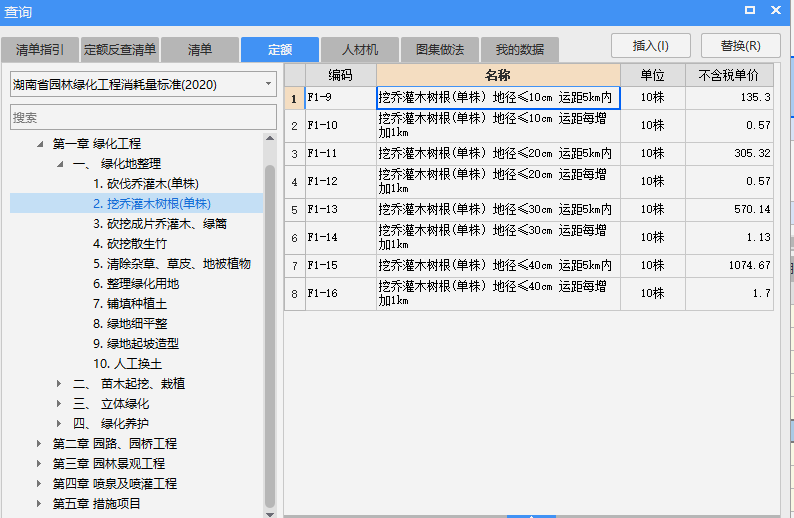794x518 pixels.
Task: Expand the 三、立体绿化 node
Action: [x=59, y=404]
